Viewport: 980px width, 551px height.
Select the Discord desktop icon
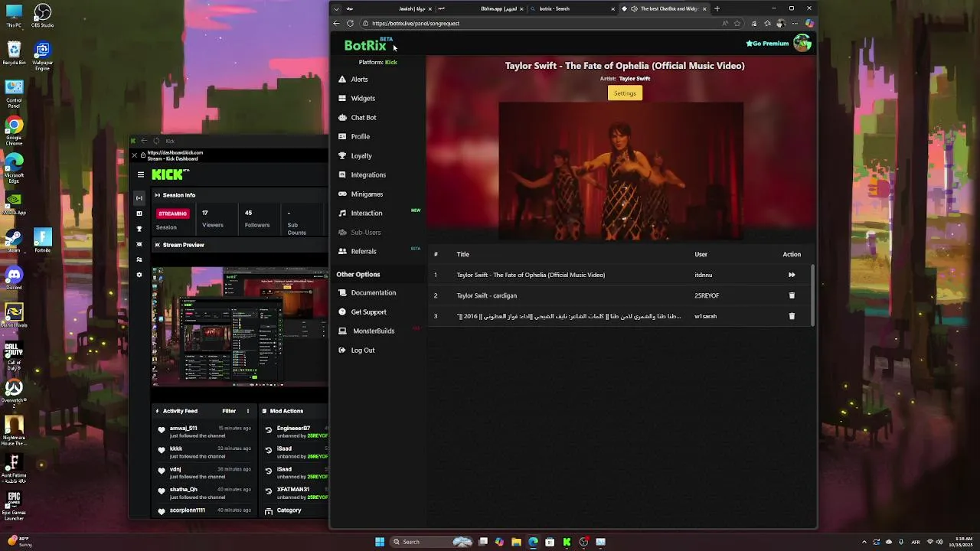click(x=14, y=277)
